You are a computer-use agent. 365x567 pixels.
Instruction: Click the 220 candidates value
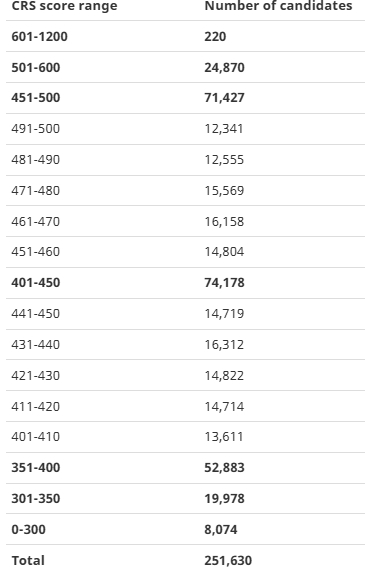click(x=215, y=37)
